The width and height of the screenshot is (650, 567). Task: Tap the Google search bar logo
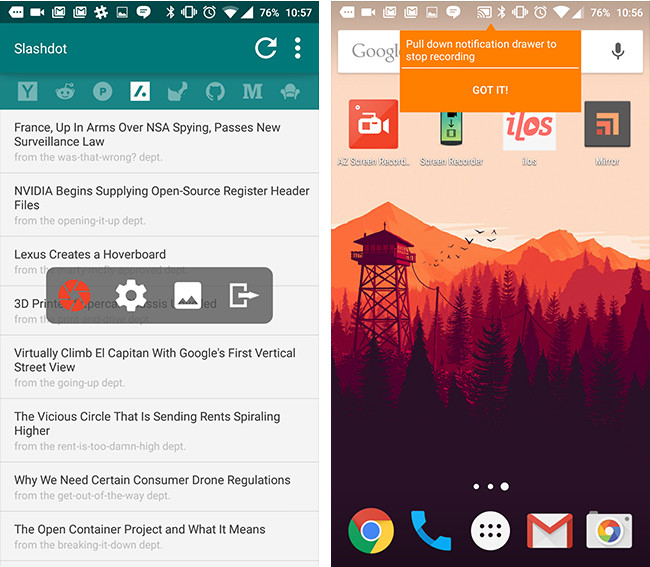375,51
